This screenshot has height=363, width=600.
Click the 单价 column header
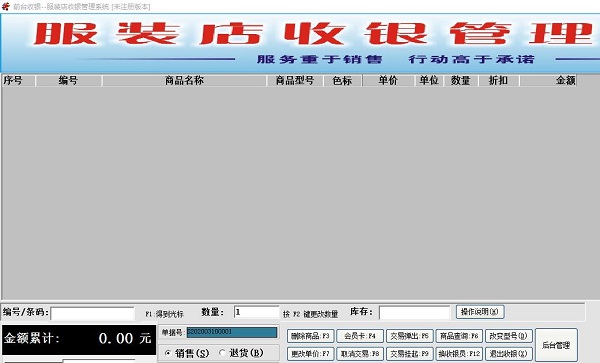click(x=388, y=81)
